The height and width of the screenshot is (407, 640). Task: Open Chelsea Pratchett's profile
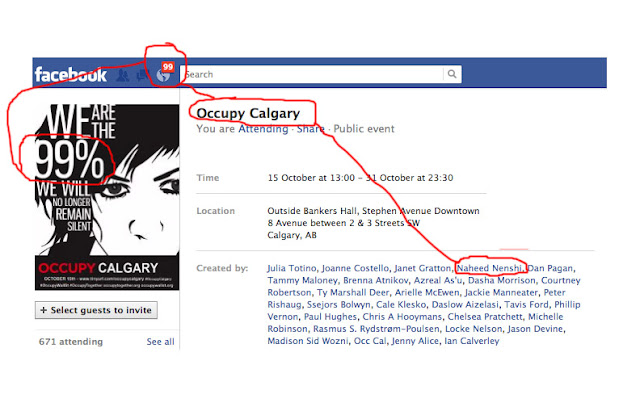pos(485,317)
